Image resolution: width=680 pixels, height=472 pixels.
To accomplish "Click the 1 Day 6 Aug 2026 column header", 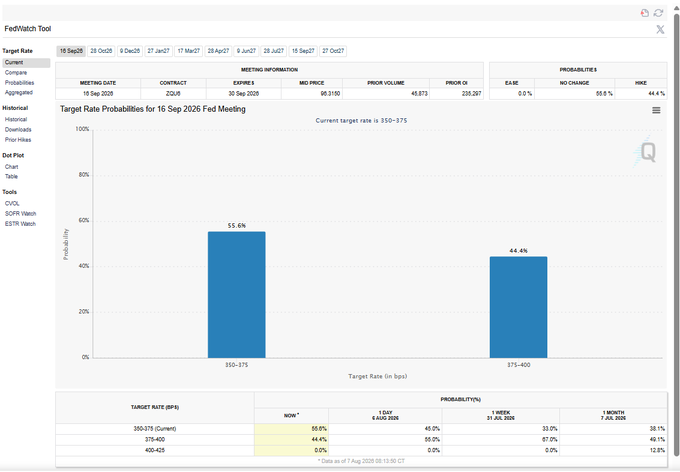I will tap(385, 416).
